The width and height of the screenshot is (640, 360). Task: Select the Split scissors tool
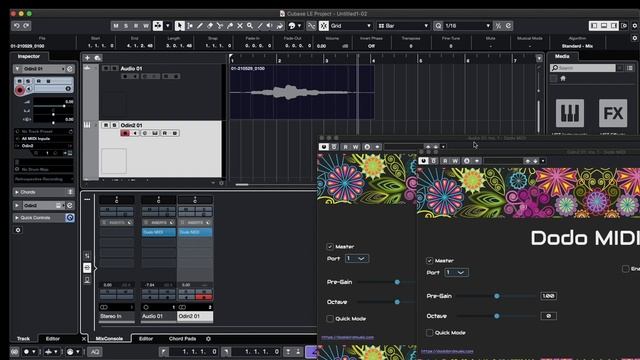pyautogui.click(x=220, y=26)
